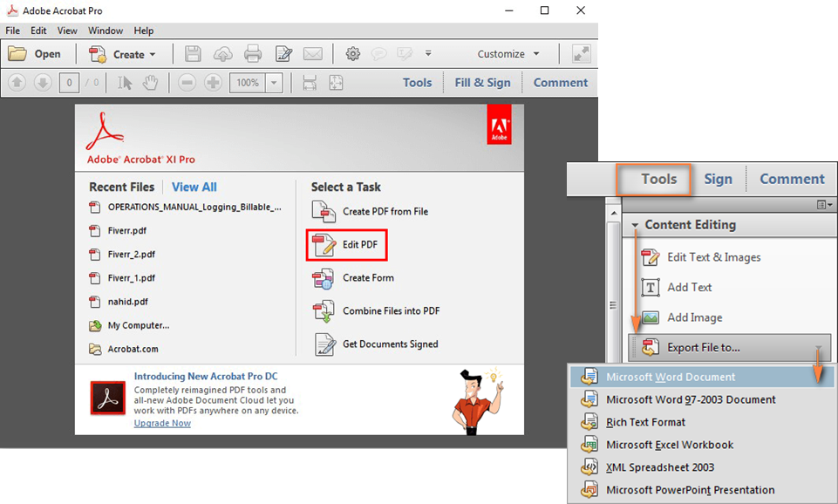Choose Rich Text Format export option
Viewport: 838px width, 504px height.
pyautogui.click(x=702, y=422)
